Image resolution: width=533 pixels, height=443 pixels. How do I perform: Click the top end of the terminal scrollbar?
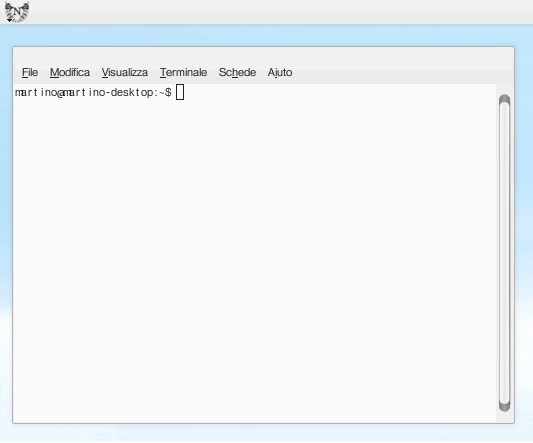(x=505, y=98)
